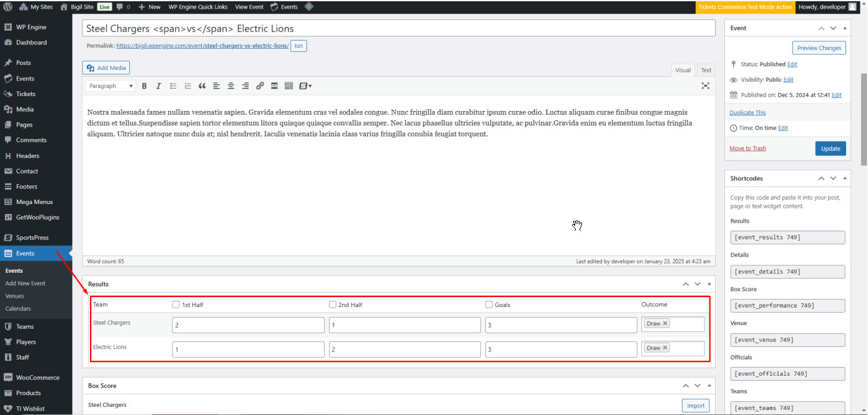Remove Draw outcome for Electric Lions
This screenshot has height=415, width=868.
click(x=665, y=348)
